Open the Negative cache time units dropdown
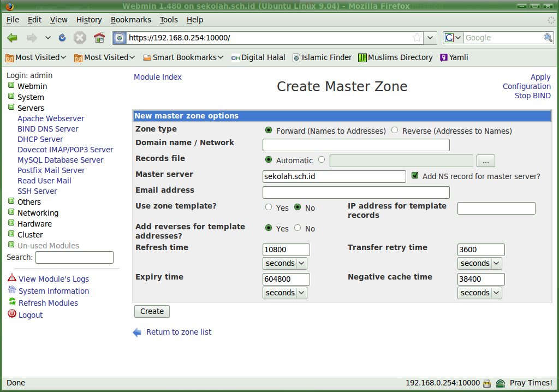559x392 pixels. pyautogui.click(x=479, y=293)
